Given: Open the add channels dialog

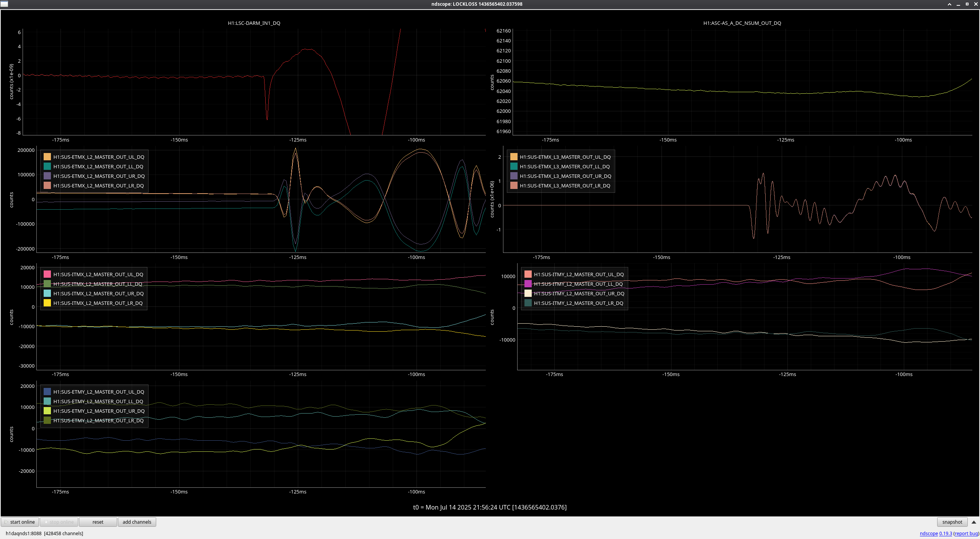Looking at the screenshot, I should (137, 522).
